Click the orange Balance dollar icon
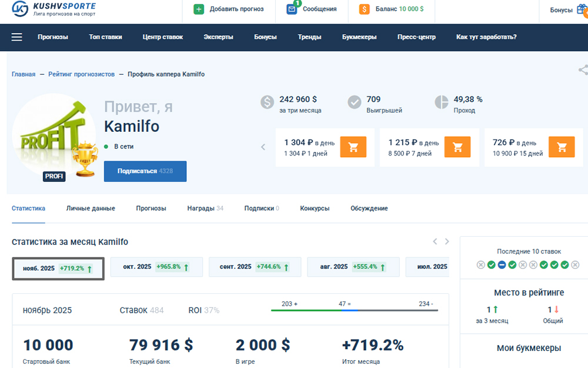The width and height of the screenshot is (588, 368). point(365,9)
